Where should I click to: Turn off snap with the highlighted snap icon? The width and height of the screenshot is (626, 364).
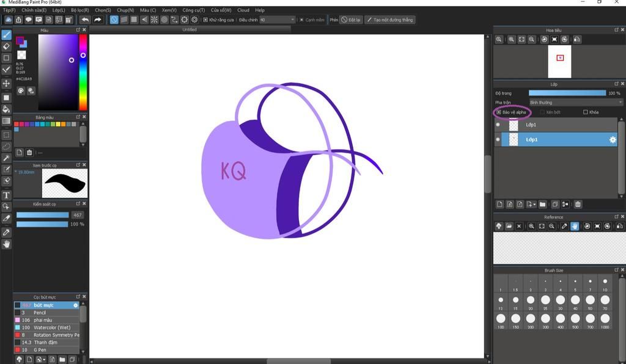point(114,20)
